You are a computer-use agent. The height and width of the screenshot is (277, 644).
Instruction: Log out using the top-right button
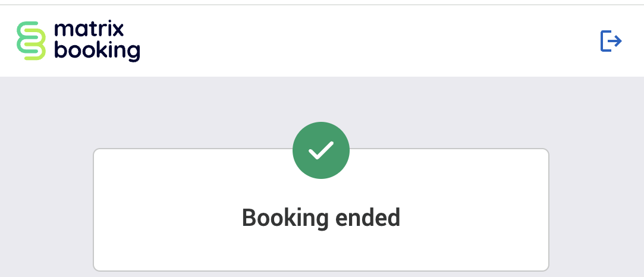[x=611, y=41]
